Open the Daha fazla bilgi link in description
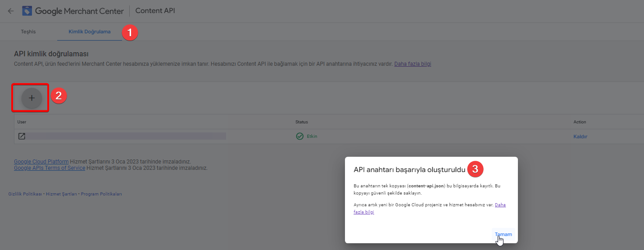This screenshot has width=644, height=250. coord(413,64)
